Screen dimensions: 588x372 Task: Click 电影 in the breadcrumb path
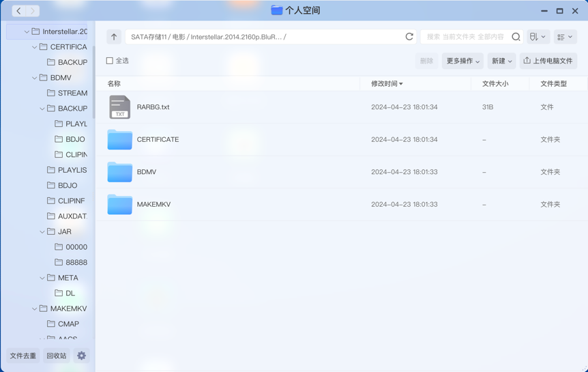click(x=179, y=37)
